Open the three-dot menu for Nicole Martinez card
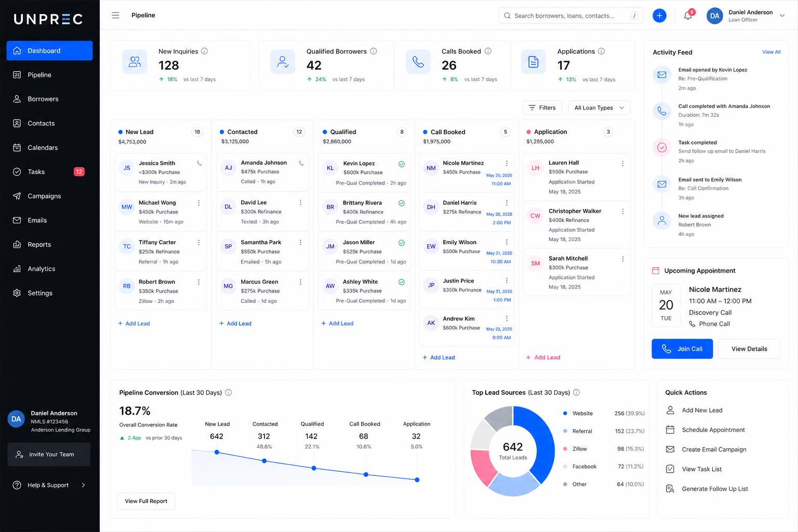 507,163
